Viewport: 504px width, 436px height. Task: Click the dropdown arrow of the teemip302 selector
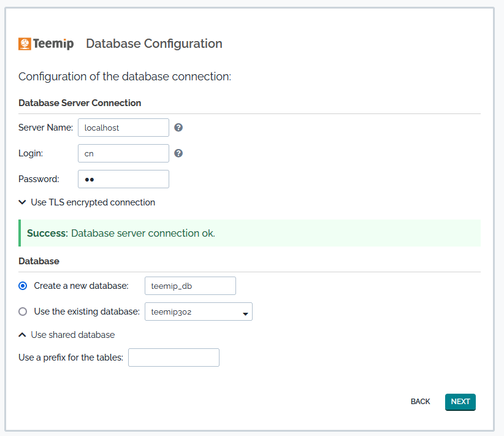[245, 313]
